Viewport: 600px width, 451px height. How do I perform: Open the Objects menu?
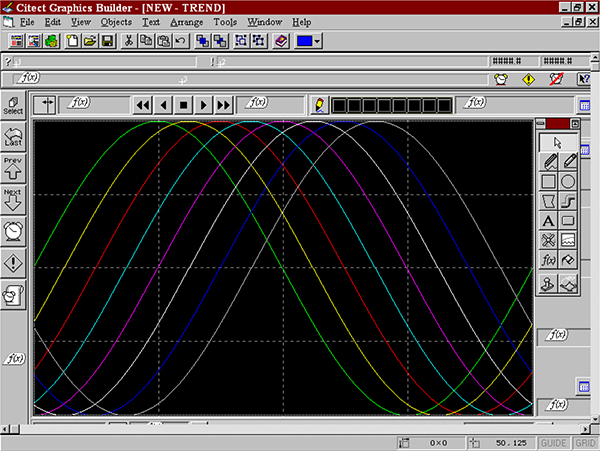coord(116,22)
